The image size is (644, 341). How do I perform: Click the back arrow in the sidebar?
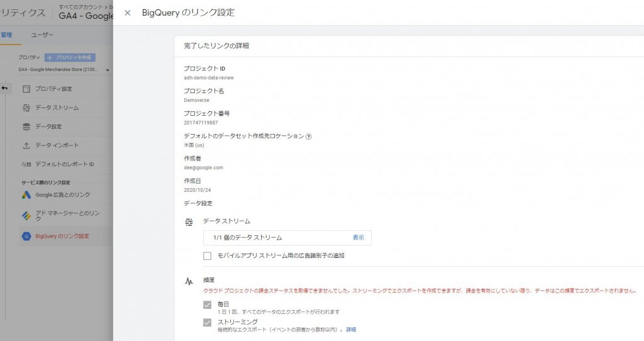point(4,88)
